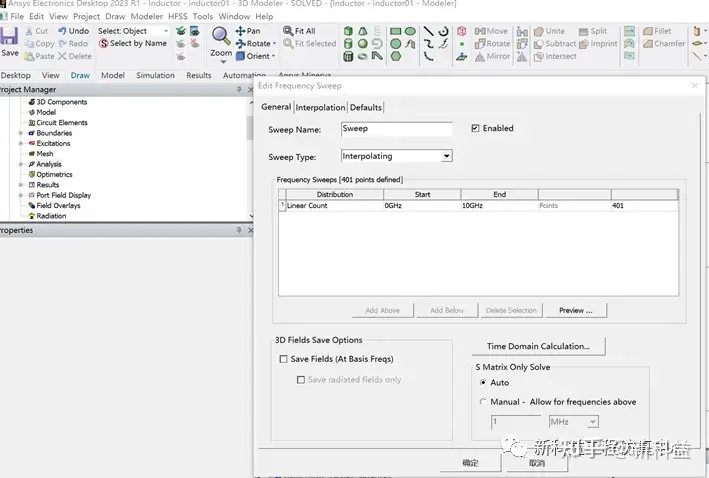Select Optimetrics in the project tree

(x=54, y=175)
